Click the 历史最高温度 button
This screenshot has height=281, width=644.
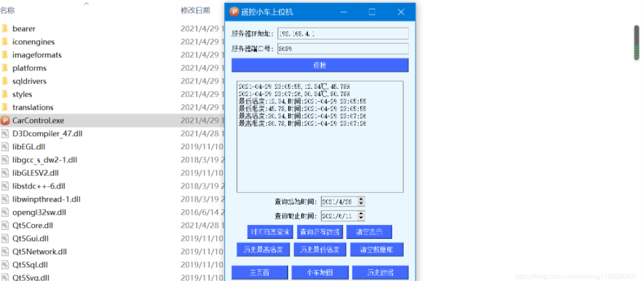tap(263, 250)
